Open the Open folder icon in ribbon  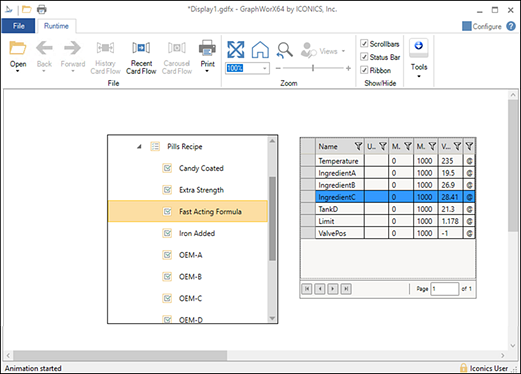click(x=18, y=48)
